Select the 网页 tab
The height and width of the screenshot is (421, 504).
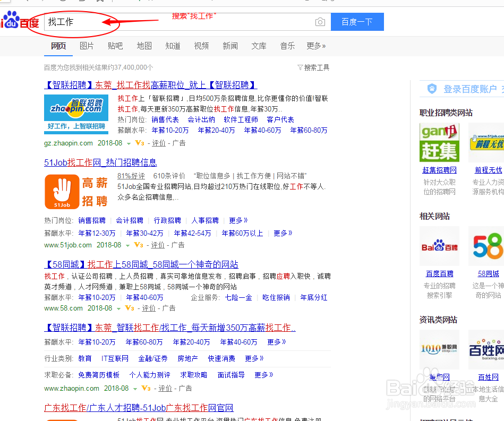point(58,46)
